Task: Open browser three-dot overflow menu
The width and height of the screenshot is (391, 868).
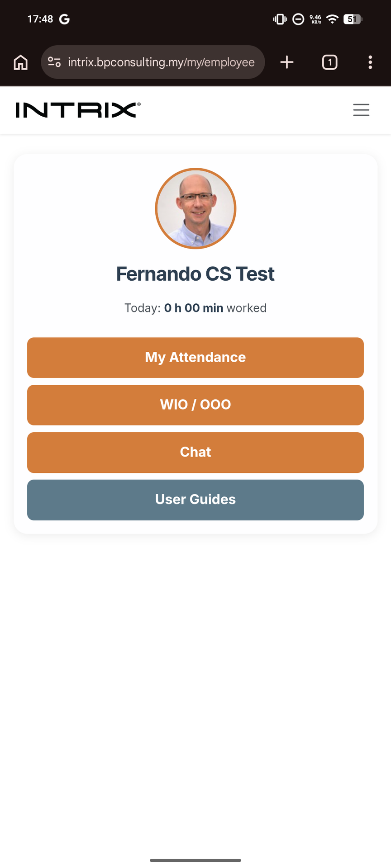Action: tap(370, 62)
